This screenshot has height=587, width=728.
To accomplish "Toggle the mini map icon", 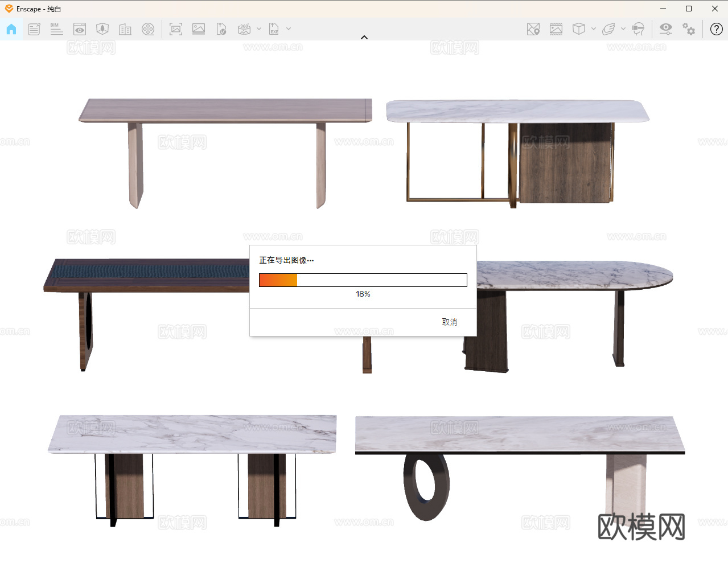I will point(533,29).
